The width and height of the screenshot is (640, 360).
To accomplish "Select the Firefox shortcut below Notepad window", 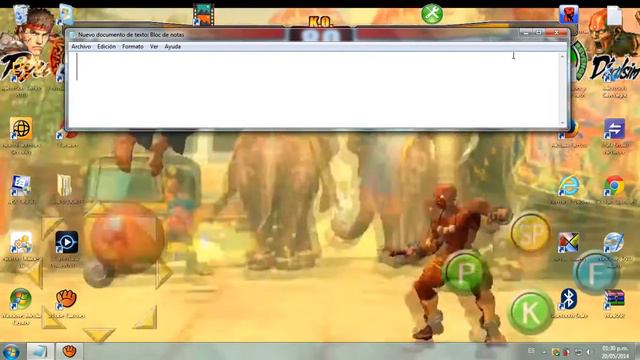I will tap(570, 131).
